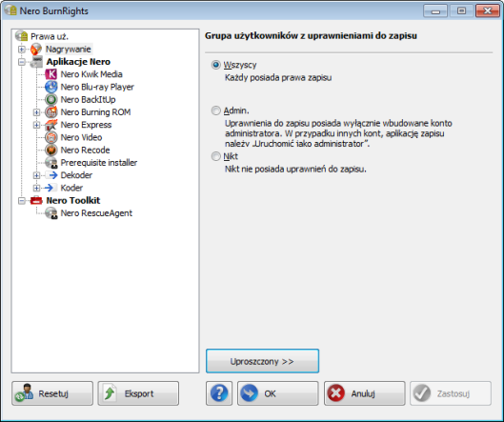
Task: Select Nero Express tree label
Action: point(86,125)
